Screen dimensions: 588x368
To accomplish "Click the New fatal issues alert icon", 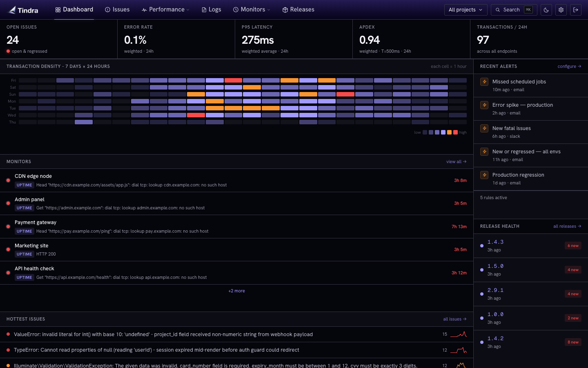I will click(x=484, y=128).
